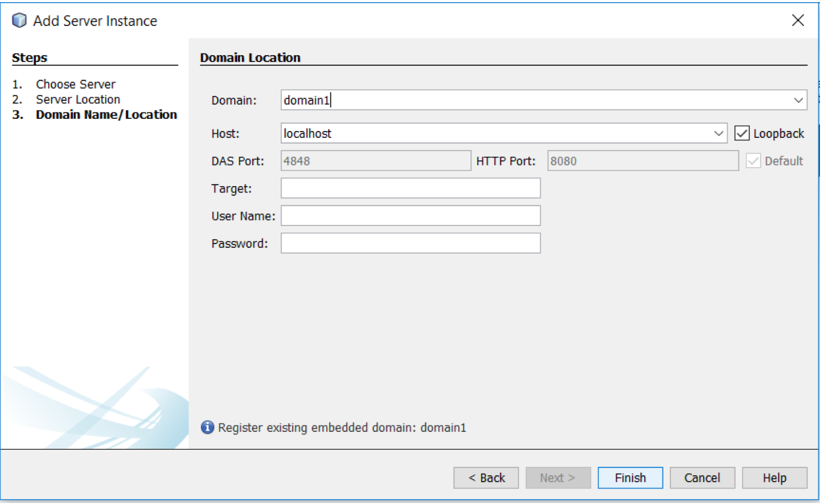
Task: Select step 2 Server Location
Action: click(78, 100)
